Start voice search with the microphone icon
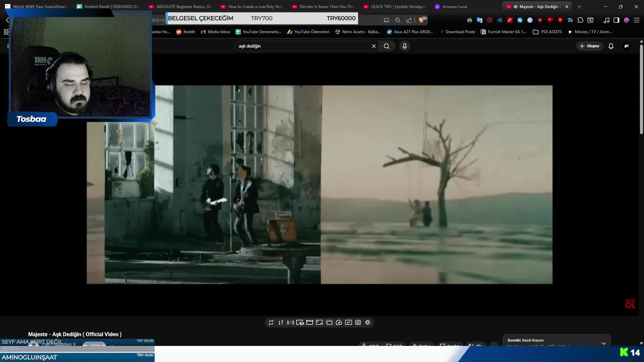The width and height of the screenshot is (644, 362). [404, 46]
